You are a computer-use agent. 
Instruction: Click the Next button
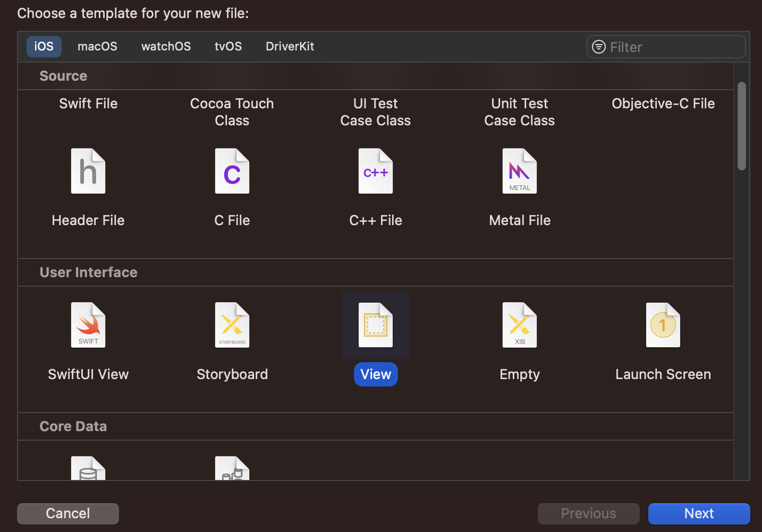(699, 513)
